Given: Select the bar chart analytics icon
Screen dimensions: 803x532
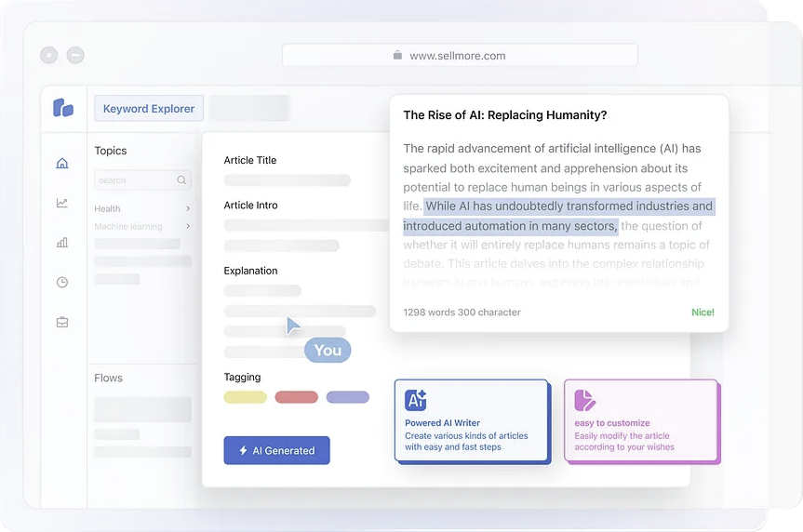Looking at the screenshot, I should (x=62, y=243).
